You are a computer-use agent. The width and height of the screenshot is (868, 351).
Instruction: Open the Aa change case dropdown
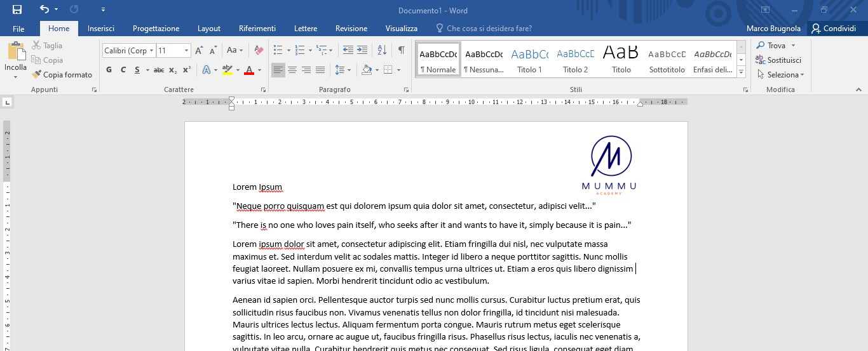click(x=234, y=51)
